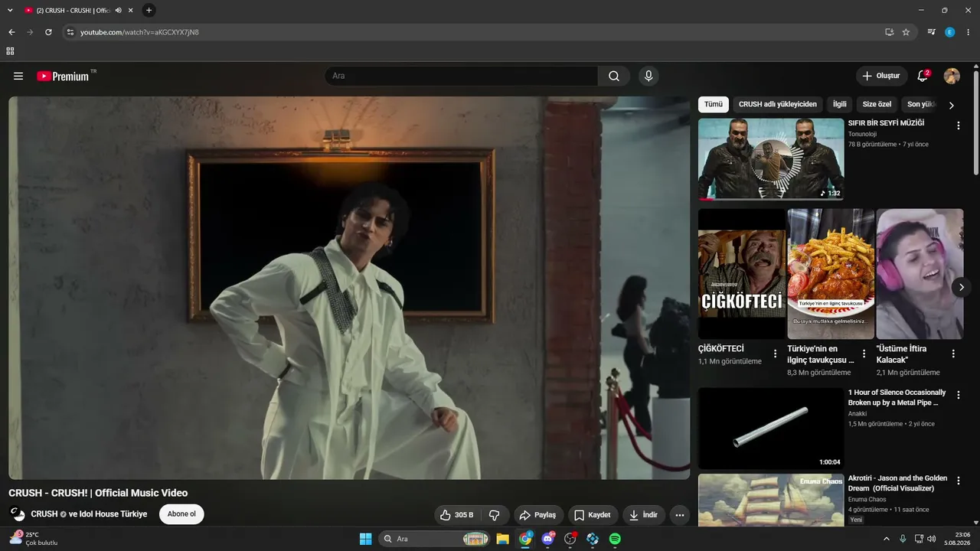Open the Chrome profile button
Screen dimensions: 980x551
coord(950,32)
